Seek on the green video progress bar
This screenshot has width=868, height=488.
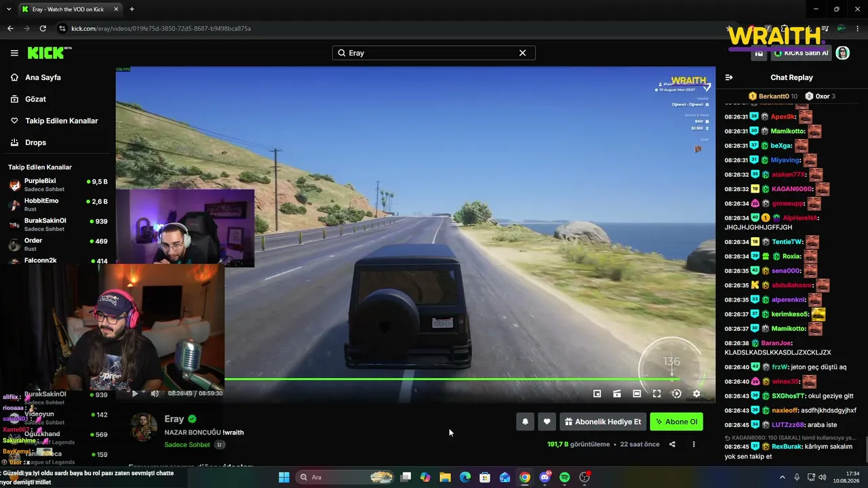[451, 380]
